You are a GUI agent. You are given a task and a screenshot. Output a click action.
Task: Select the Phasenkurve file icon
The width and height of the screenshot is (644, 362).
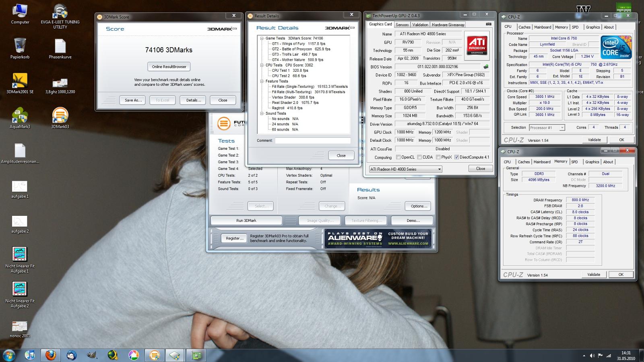click(x=60, y=49)
